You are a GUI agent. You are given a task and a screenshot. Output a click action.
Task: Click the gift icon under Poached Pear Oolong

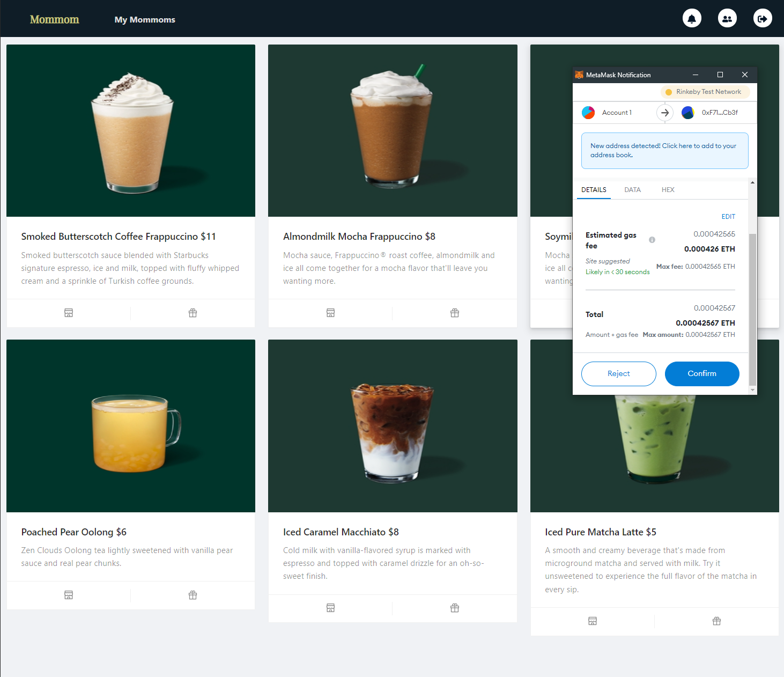click(x=193, y=595)
